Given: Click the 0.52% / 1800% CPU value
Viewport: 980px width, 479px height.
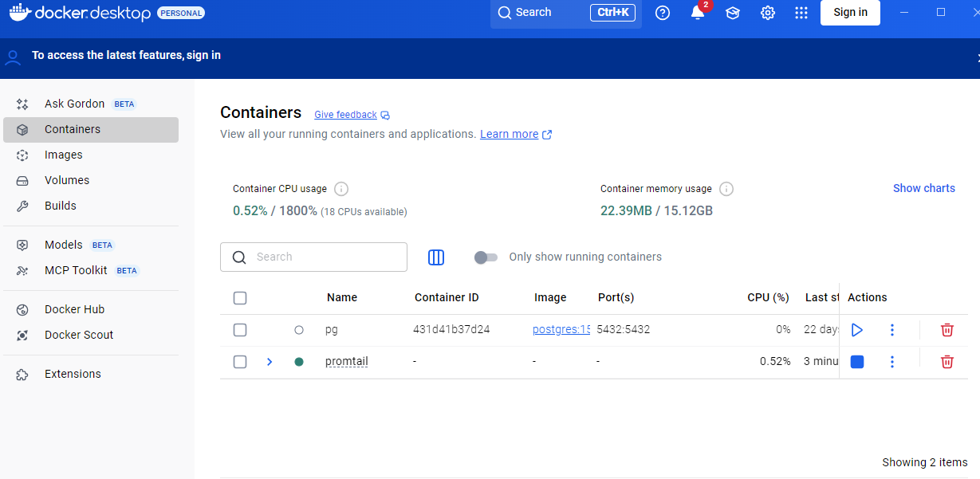Looking at the screenshot, I should (x=275, y=211).
